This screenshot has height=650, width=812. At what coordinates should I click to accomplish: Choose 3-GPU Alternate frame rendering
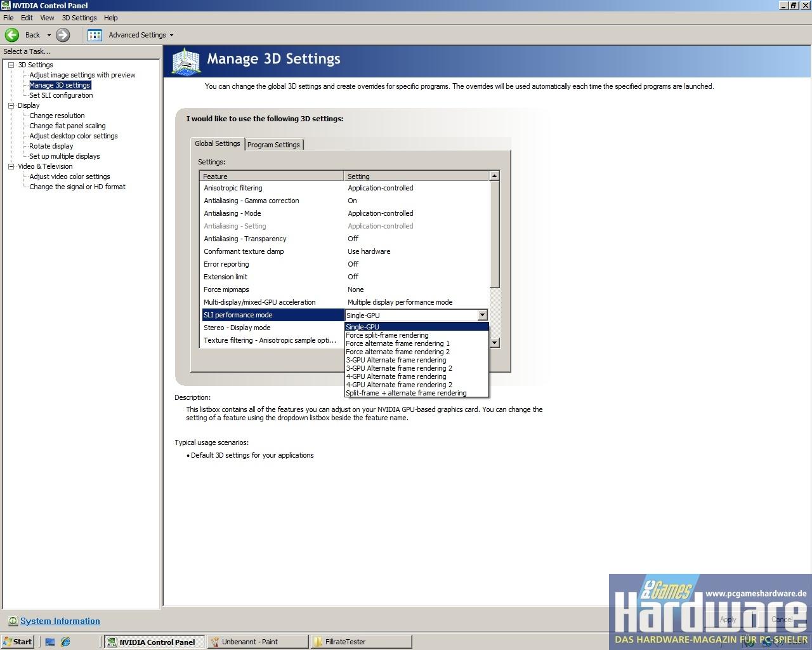pyautogui.click(x=416, y=360)
